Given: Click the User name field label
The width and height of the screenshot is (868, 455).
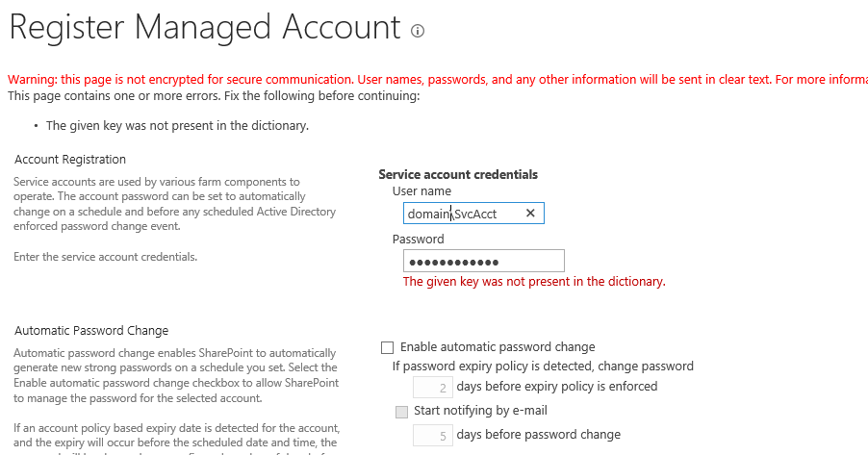Looking at the screenshot, I should pyautogui.click(x=421, y=191).
